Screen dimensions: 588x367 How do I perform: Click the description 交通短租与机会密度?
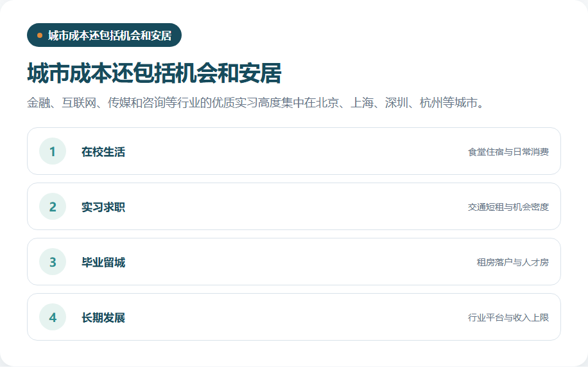coord(508,207)
